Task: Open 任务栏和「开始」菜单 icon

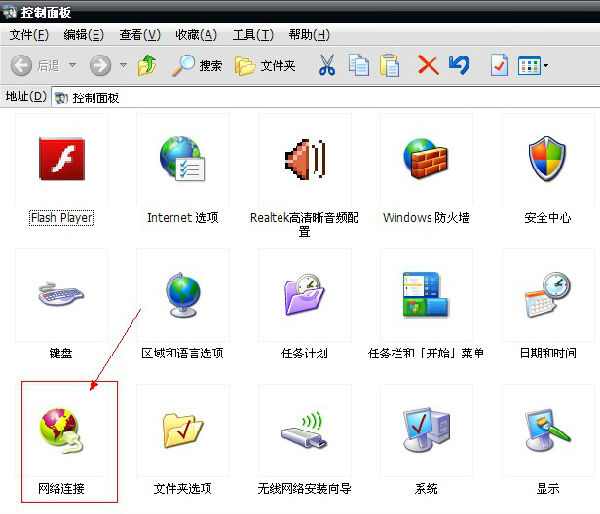Action: (x=426, y=294)
